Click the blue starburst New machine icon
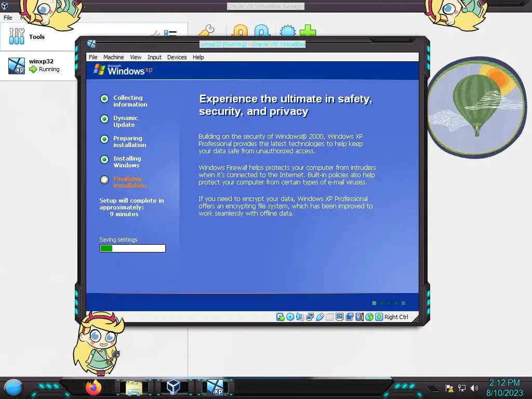 click(288, 31)
